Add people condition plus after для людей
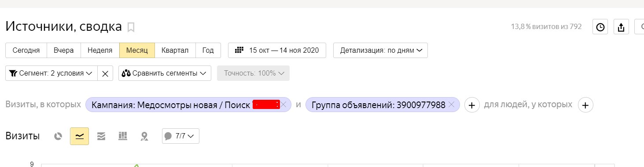Image resolution: width=644 pixels, height=167 pixels. (585, 105)
